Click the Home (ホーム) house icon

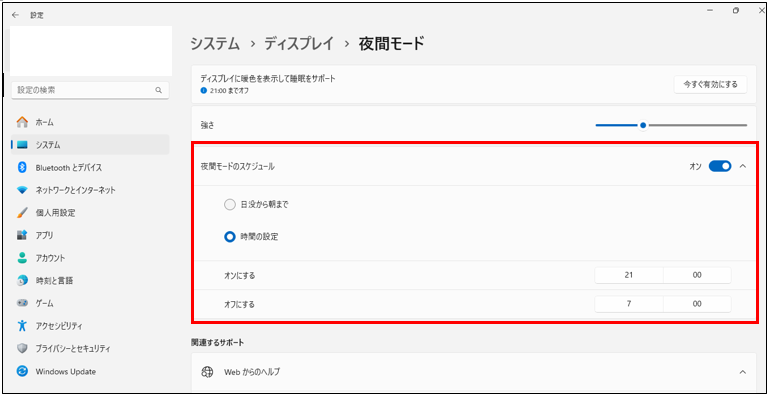[22, 122]
